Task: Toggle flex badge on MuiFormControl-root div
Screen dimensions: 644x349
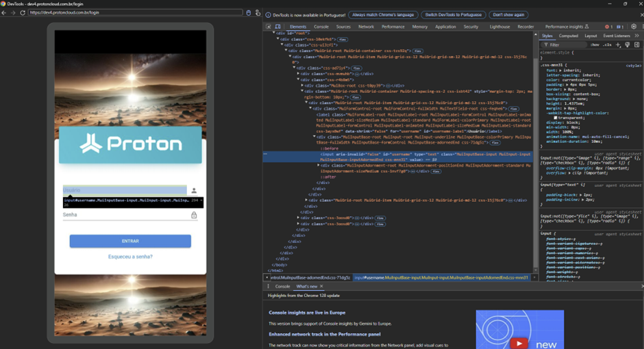Action: [513, 109]
